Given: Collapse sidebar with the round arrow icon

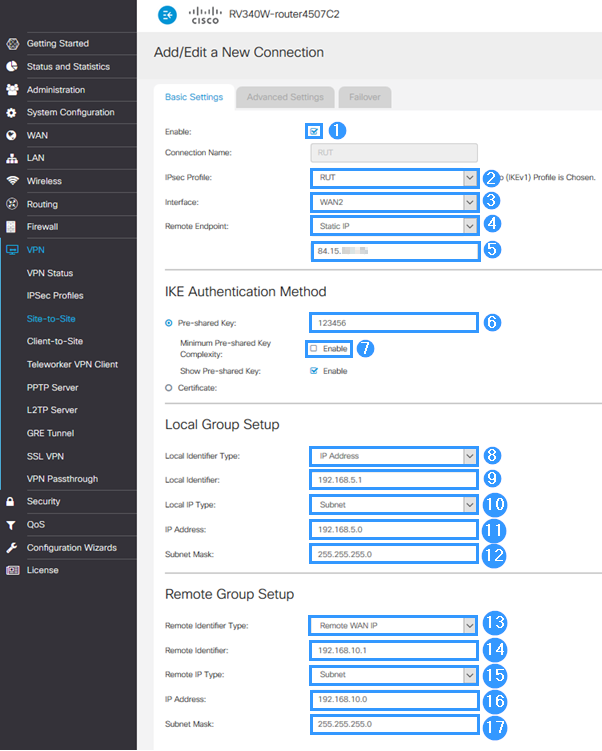Looking at the screenshot, I should click(x=167, y=15).
